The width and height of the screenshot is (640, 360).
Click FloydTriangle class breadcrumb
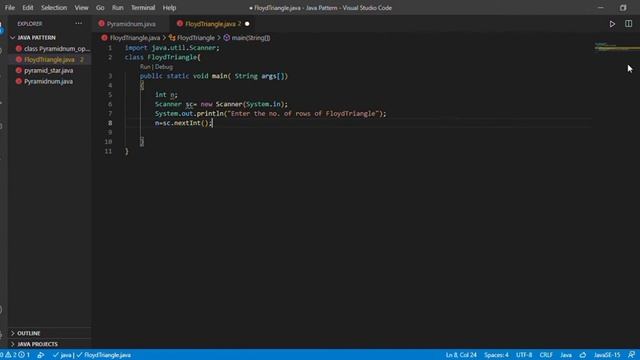196,38
